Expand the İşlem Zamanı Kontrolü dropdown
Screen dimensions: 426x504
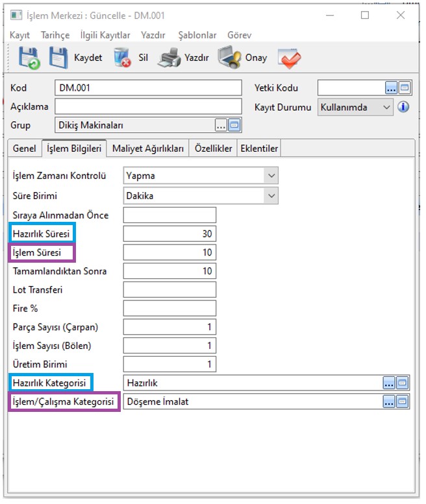pos(271,176)
